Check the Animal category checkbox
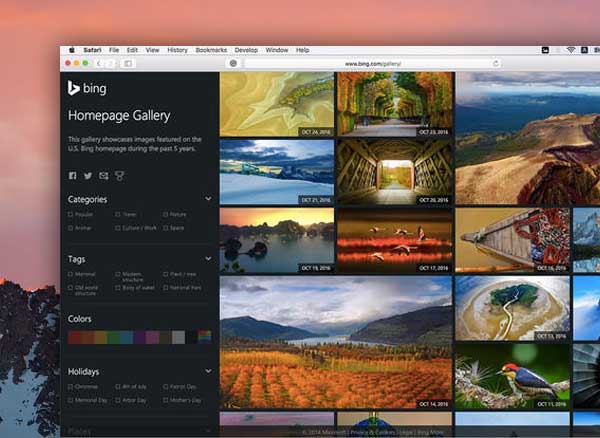 pos(70,228)
